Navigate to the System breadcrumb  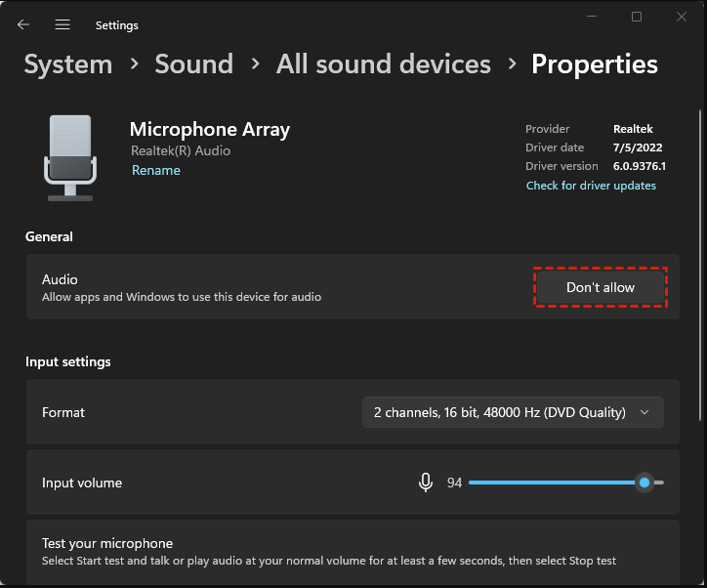pyautogui.click(x=67, y=64)
